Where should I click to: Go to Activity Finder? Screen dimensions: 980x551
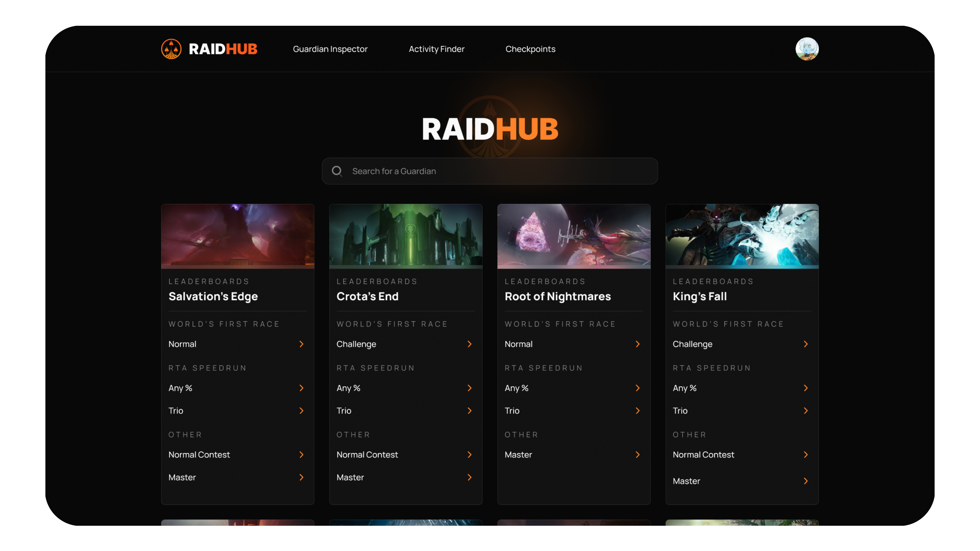(x=436, y=49)
